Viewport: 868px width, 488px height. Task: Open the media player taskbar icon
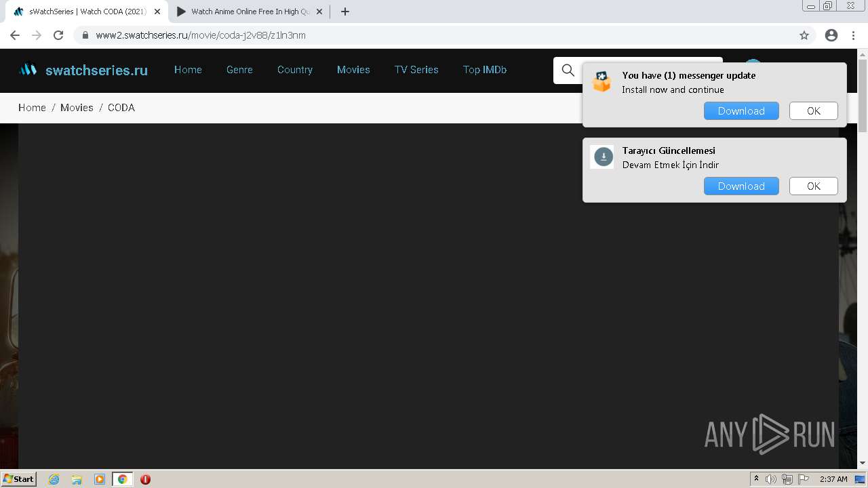pyautogui.click(x=100, y=479)
